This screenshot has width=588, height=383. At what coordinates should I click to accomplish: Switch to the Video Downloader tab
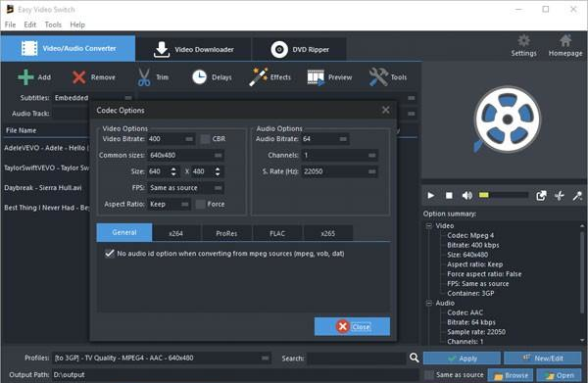pos(193,49)
